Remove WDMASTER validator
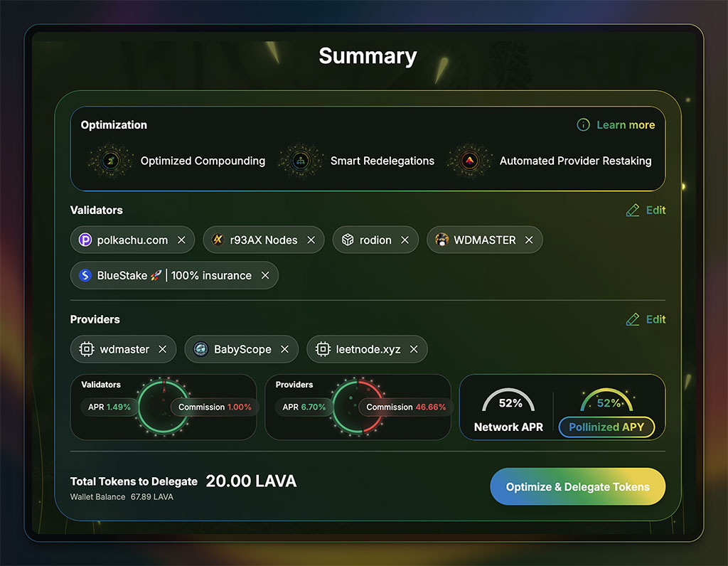This screenshot has height=566, width=728. (x=529, y=240)
